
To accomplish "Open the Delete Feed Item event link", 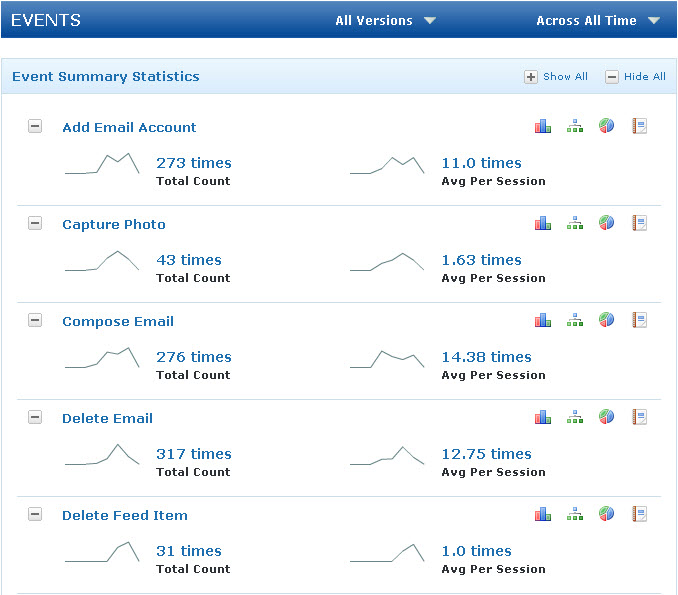I will [125, 515].
